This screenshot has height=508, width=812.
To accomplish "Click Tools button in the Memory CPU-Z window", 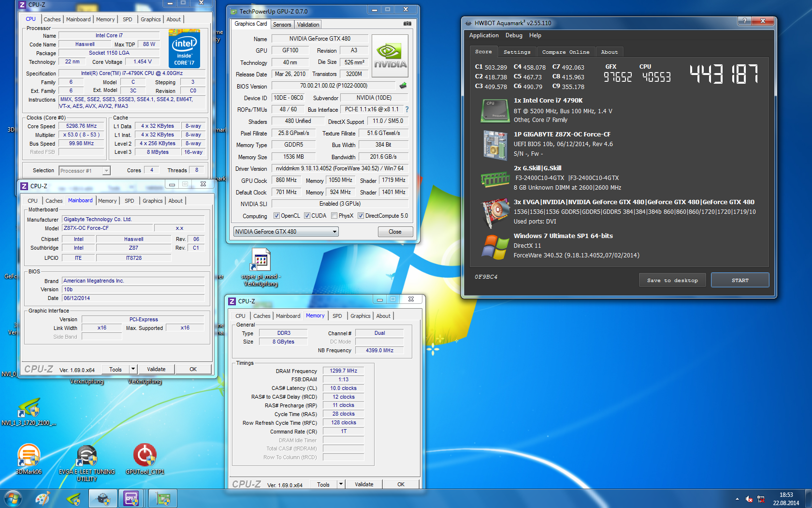I will (323, 484).
